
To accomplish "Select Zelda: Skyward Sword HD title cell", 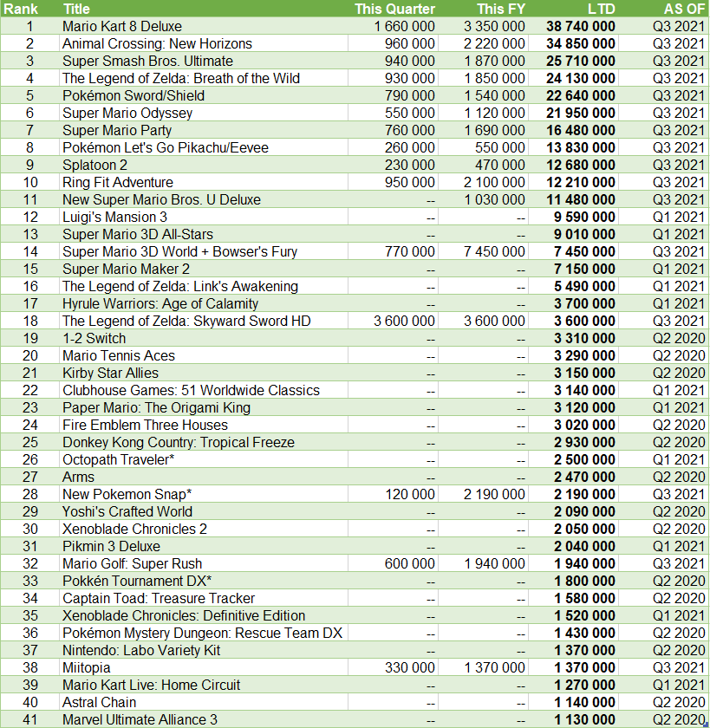I will (204, 321).
